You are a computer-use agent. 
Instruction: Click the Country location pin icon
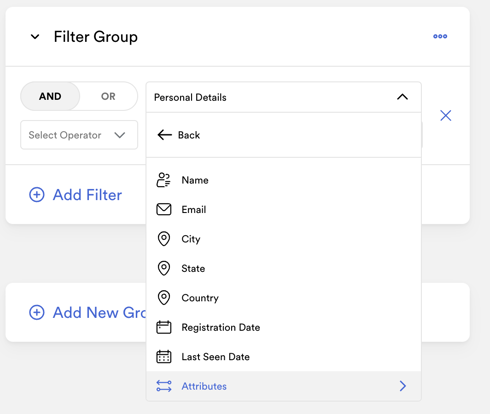click(x=164, y=298)
